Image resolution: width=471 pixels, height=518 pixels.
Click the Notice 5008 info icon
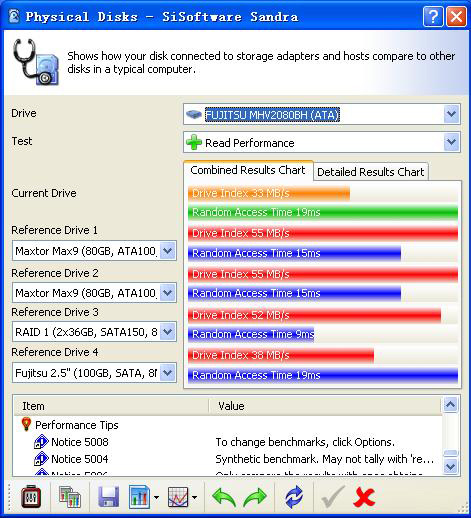pos(41,442)
